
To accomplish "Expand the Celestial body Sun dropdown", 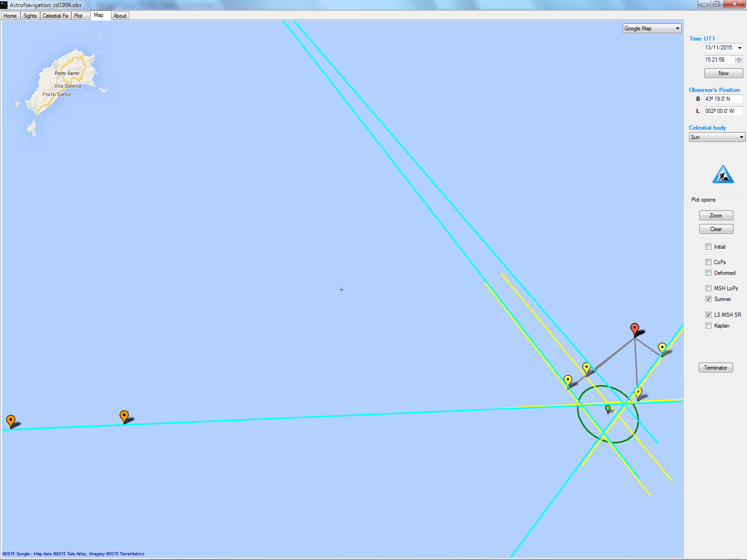I will pyautogui.click(x=717, y=137).
